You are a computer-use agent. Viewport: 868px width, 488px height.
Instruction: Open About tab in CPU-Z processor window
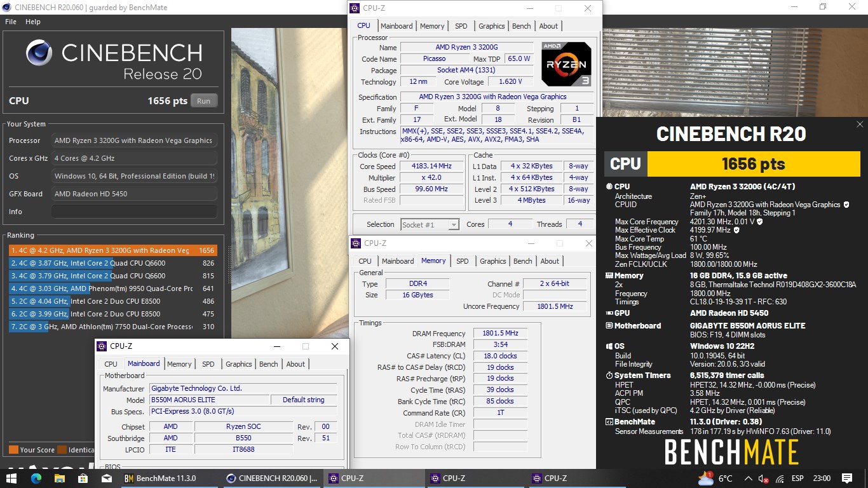click(548, 26)
